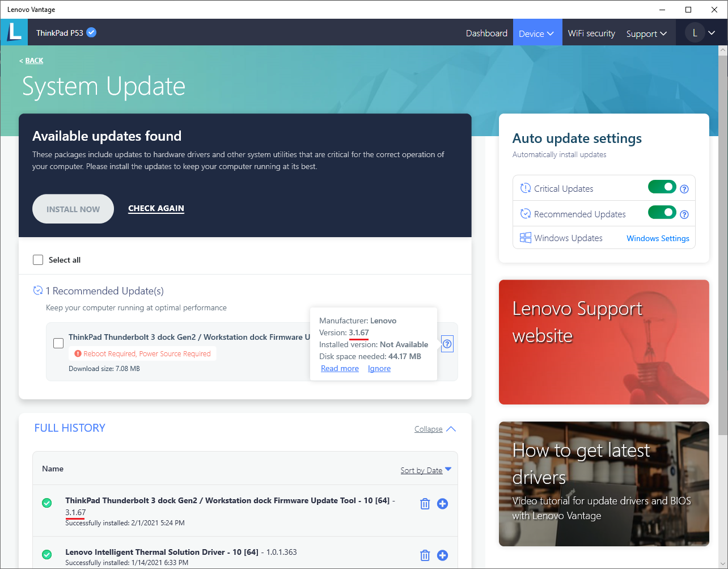
Task: Turn off Recommended Updates auto install
Action: click(x=662, y=213)
